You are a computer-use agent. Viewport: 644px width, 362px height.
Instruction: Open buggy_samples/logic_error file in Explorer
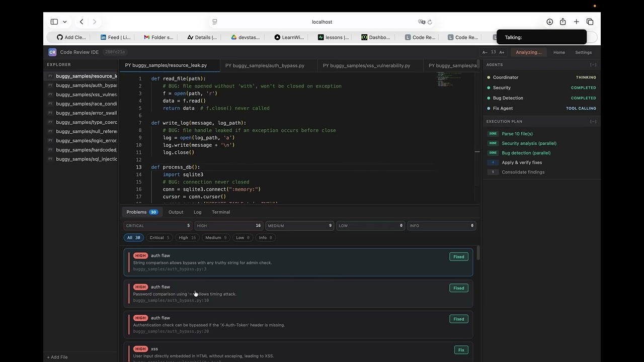81,141
